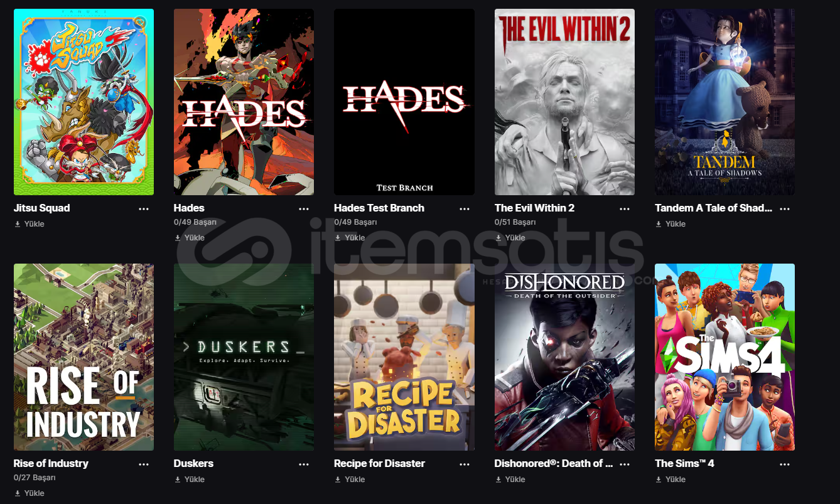Click the Hades Test Branch title text
The height and width of the screenshot is (504, 840).
[x=379, y=208]
